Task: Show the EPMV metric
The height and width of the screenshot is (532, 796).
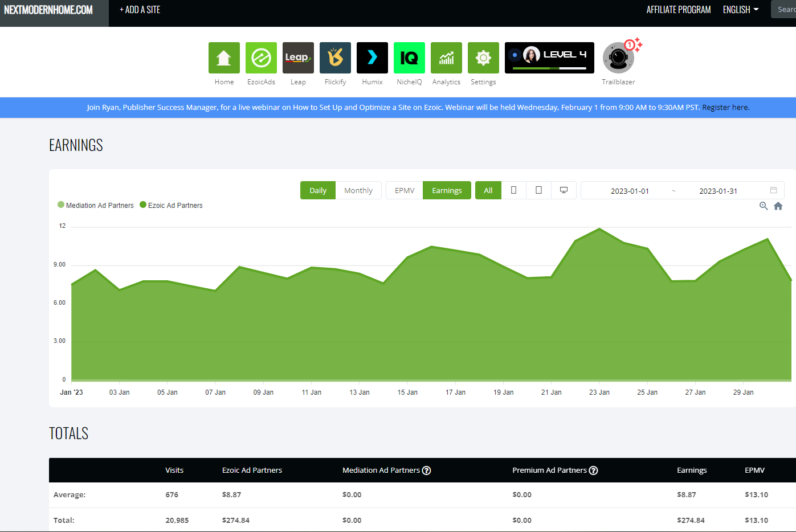Action: coord(405,190)
